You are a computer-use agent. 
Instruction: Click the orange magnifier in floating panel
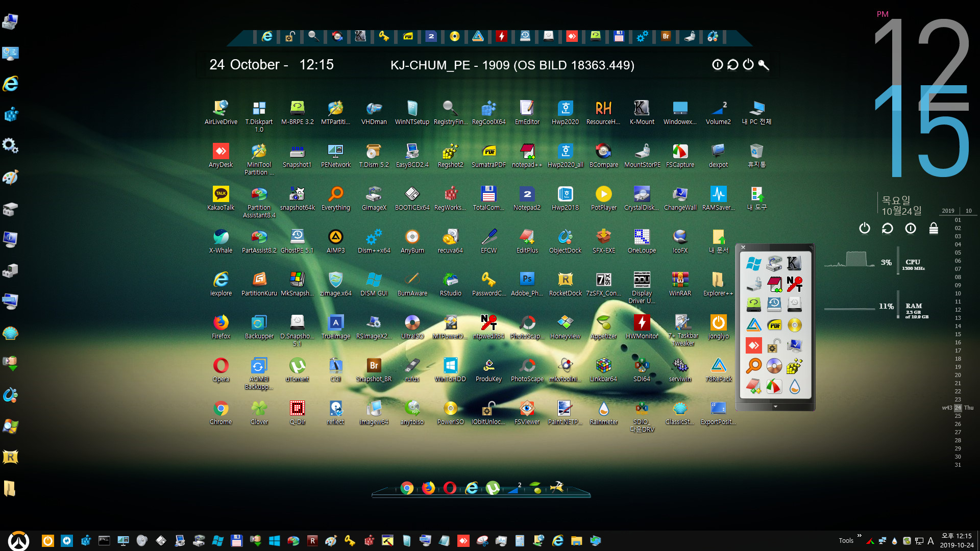753,365
